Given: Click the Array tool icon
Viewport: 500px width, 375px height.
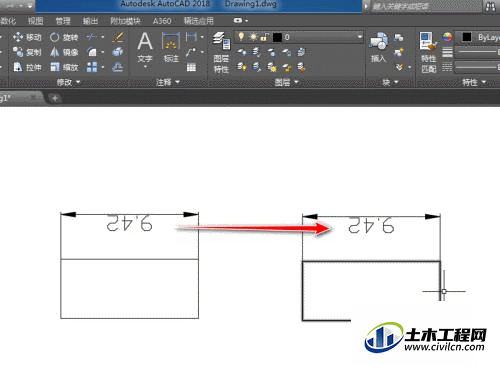Looking at the screenshot, I should click(92, 67).
